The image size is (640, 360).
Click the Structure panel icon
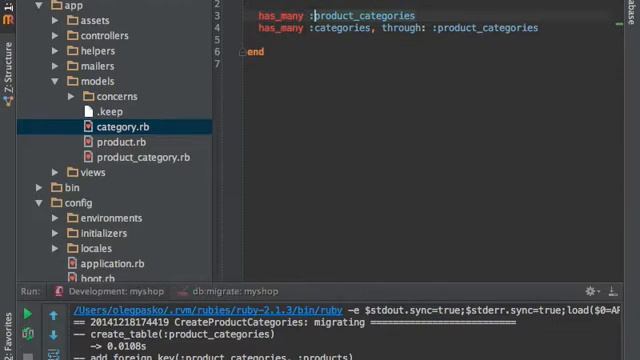click(x=8, y=101)
